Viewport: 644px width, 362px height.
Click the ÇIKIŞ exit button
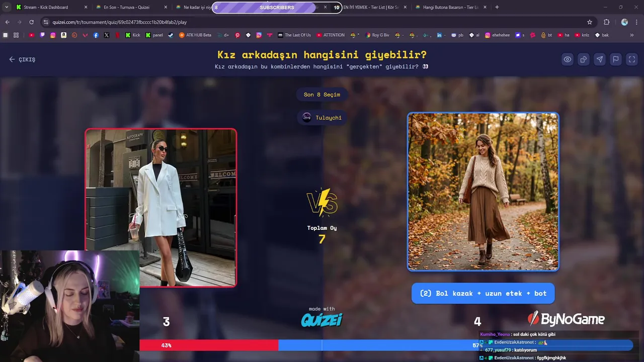coord(22,59)
